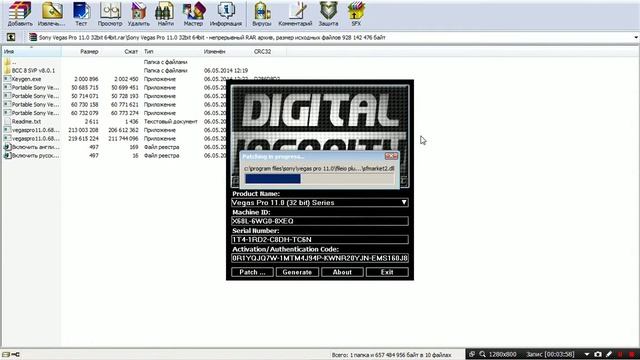Click the key icon in status bar

pos(16,354)
